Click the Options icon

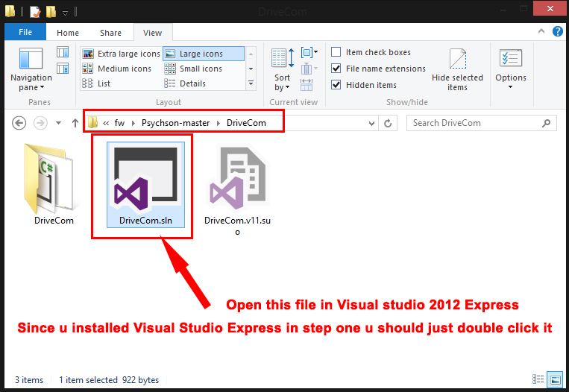coord(511,58)
